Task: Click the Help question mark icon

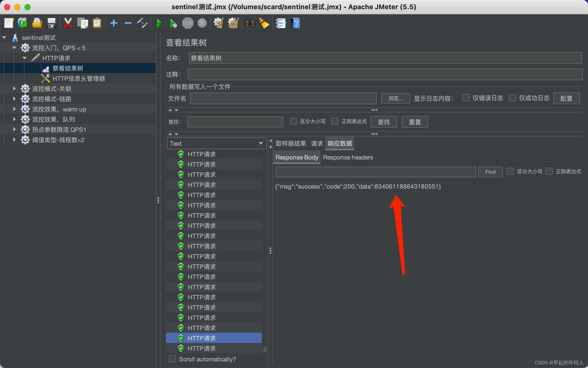Action: coord(296,23)
